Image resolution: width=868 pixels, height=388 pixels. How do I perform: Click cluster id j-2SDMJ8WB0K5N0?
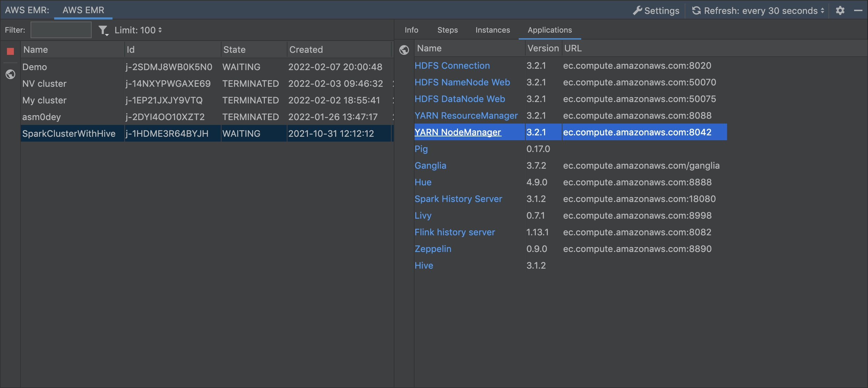169,67
